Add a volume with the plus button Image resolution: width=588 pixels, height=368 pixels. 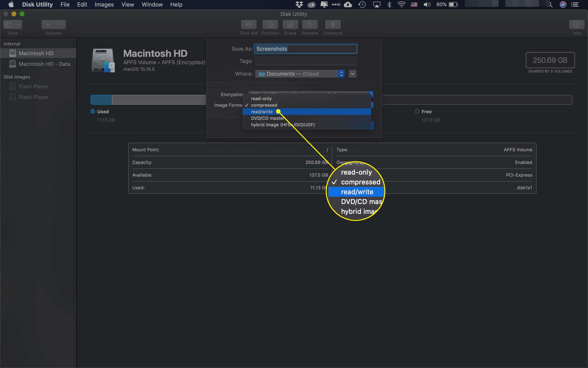click(x=48, y=25)
